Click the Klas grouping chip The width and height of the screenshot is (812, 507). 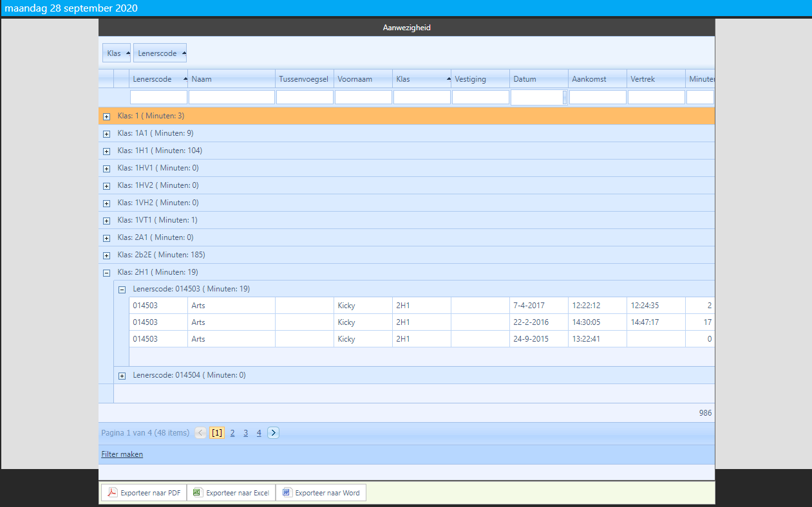click(117, 53)
